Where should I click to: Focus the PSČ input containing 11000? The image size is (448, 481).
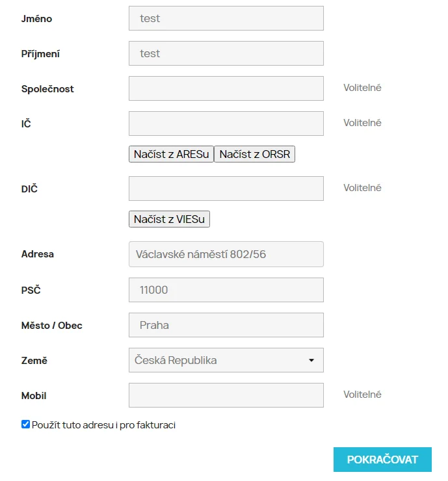[x=226, y=290]
